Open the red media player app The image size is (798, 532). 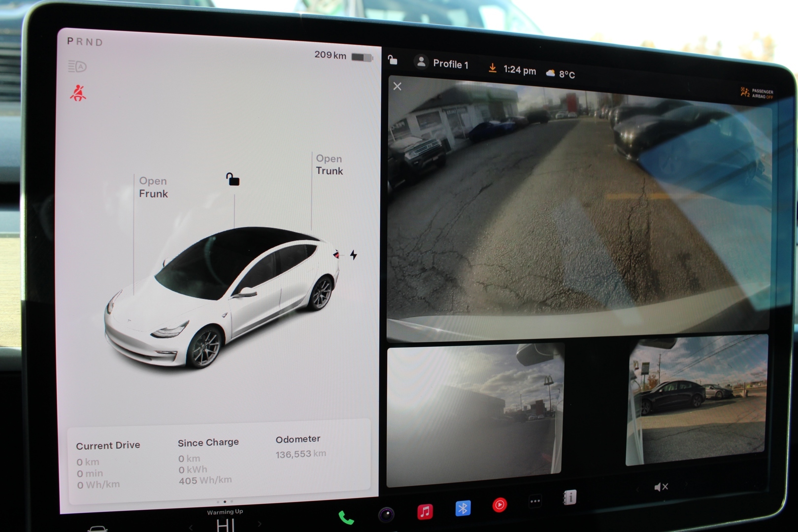(499, 505)
